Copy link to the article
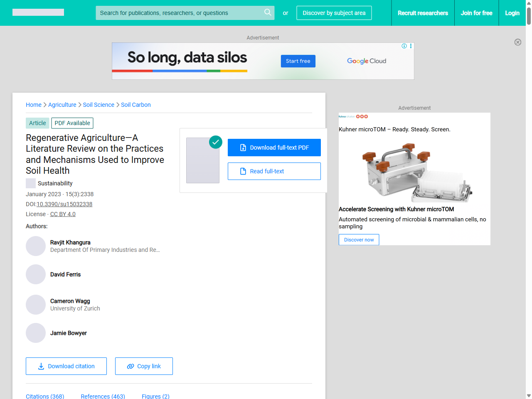Viewport: 532px width, 399px height. [x=144, y=366]
